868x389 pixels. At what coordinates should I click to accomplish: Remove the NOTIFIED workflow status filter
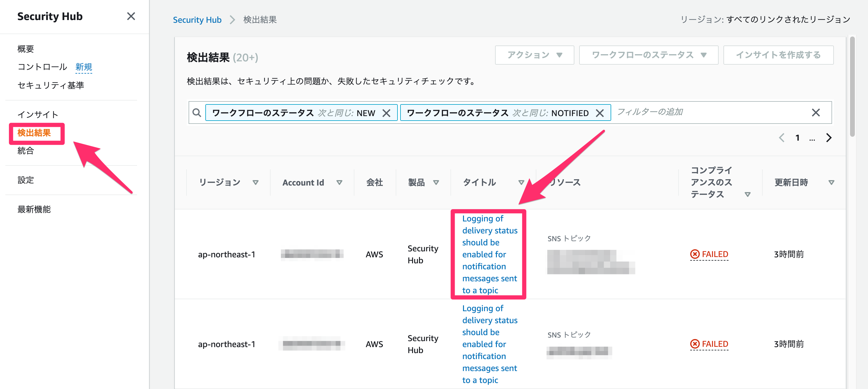(600, 113)
